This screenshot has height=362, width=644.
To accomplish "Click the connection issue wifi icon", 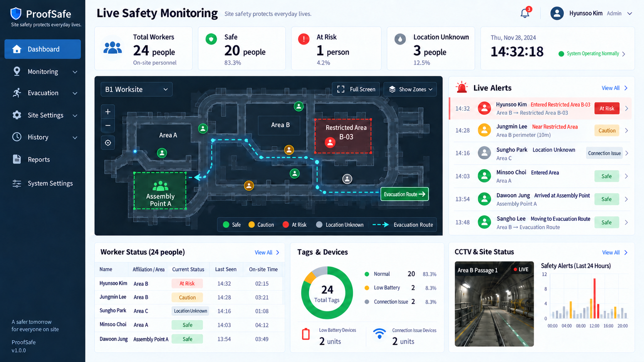I will click(x=379, y=334).
